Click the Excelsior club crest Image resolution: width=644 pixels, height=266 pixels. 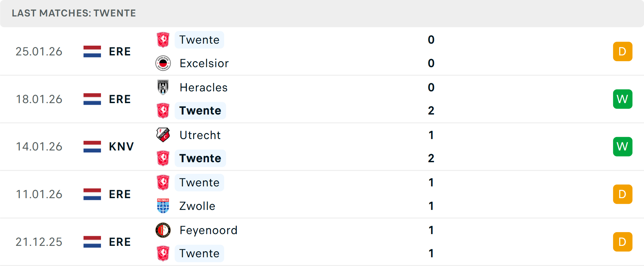click(x=163, y=63)
